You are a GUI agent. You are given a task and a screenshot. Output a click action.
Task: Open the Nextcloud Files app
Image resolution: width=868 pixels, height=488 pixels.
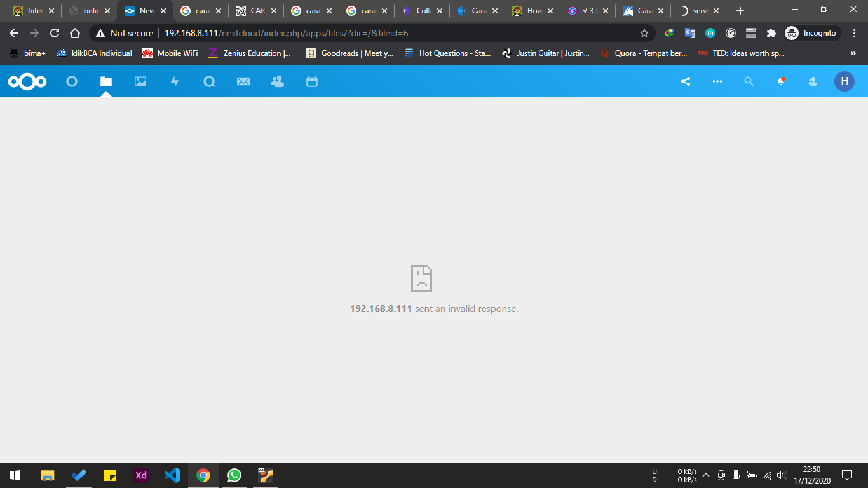[x=106, y=81]
